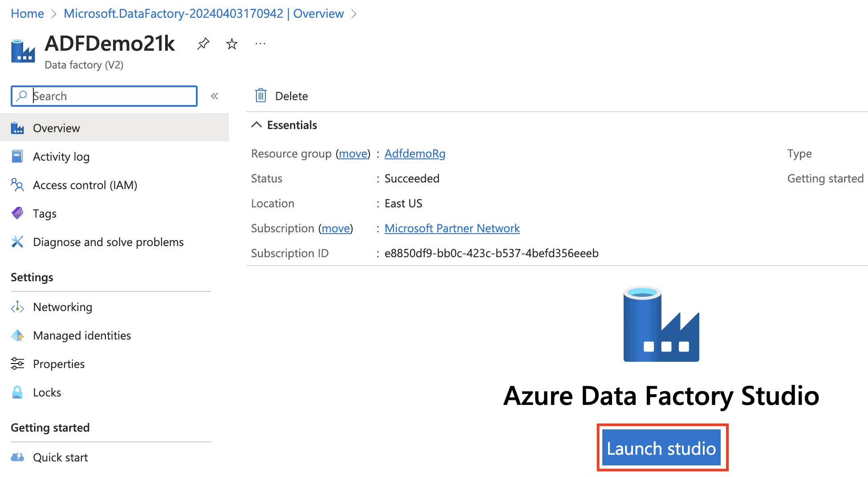This screenshot has width=868, height=477.
Task: Open the more options ellipsis menu
Action: [260, 44]
